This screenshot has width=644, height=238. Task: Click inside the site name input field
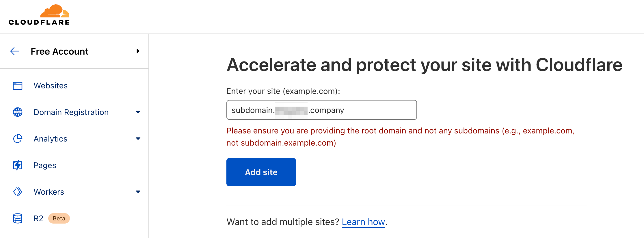point(321,110)
